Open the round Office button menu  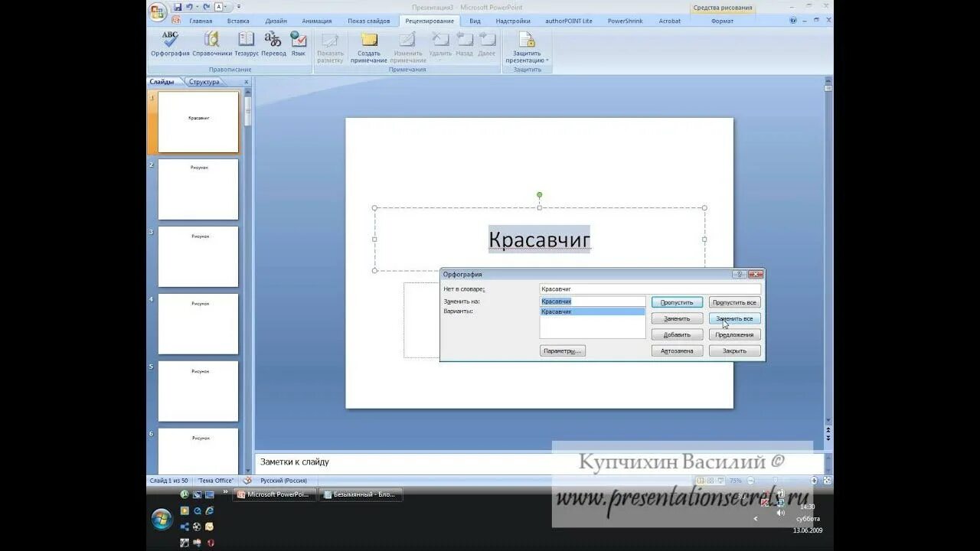point(158,11)
